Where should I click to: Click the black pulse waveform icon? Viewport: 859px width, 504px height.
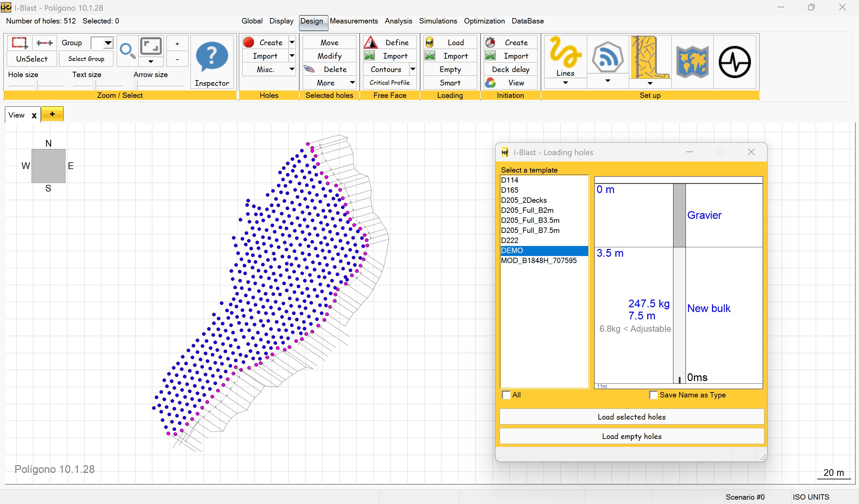point(735,62)
